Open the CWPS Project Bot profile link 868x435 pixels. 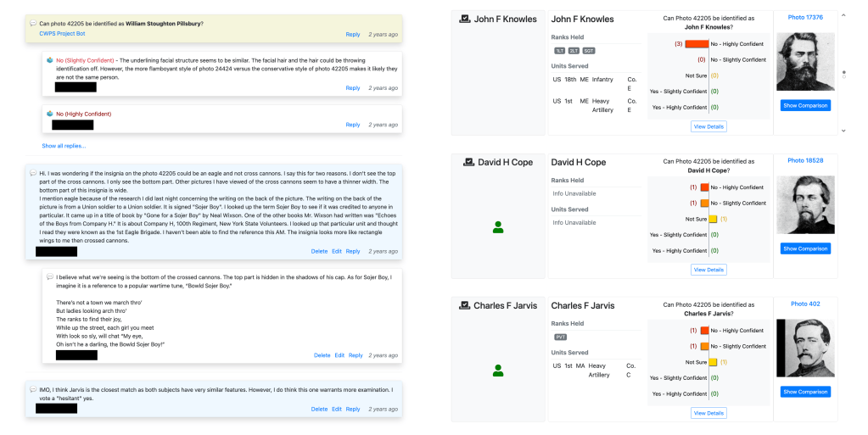click(x=62, y=34)
